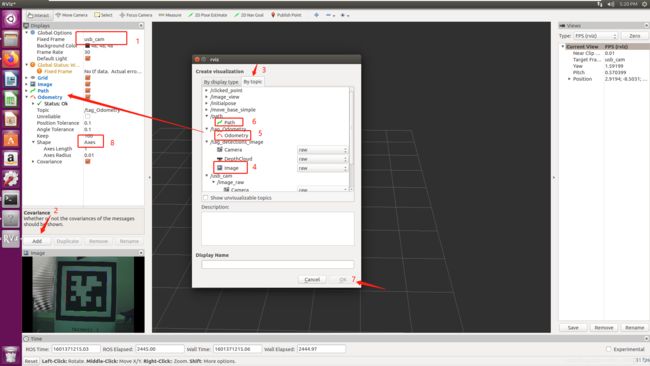This screenshot has height=366, width=650.
Task: Launch LibreOffice Calc from the dock
Action: 11,99
